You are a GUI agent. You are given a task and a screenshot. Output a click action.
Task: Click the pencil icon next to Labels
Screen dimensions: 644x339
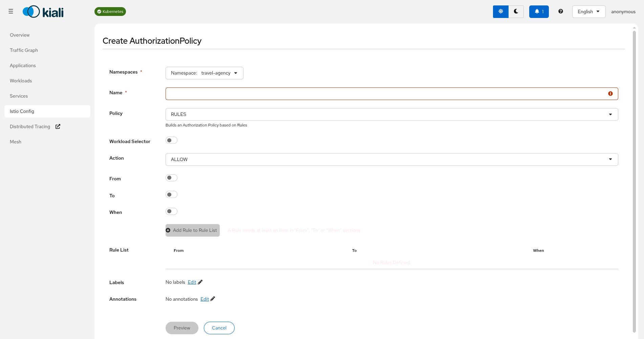pos(200,282)
